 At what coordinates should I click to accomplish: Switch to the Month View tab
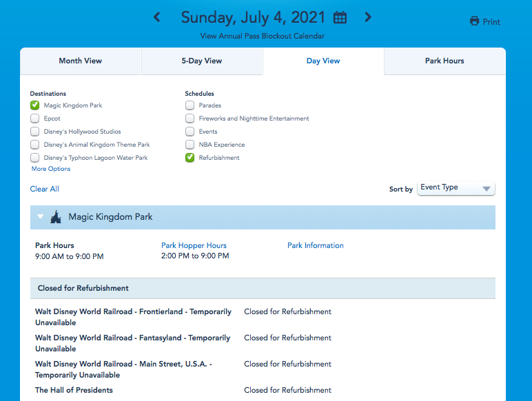tap(81, 61)
